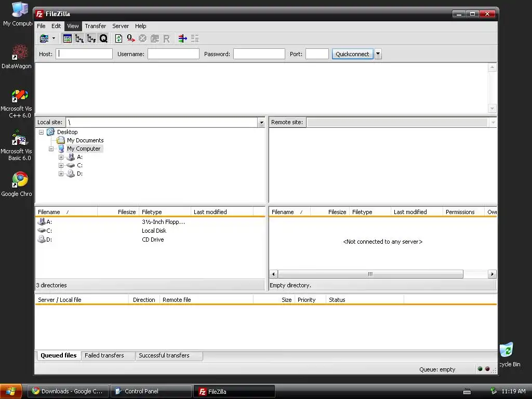Focus the Username input field
Viewport: 532px width, 399px height.
(x=174, y=54)
